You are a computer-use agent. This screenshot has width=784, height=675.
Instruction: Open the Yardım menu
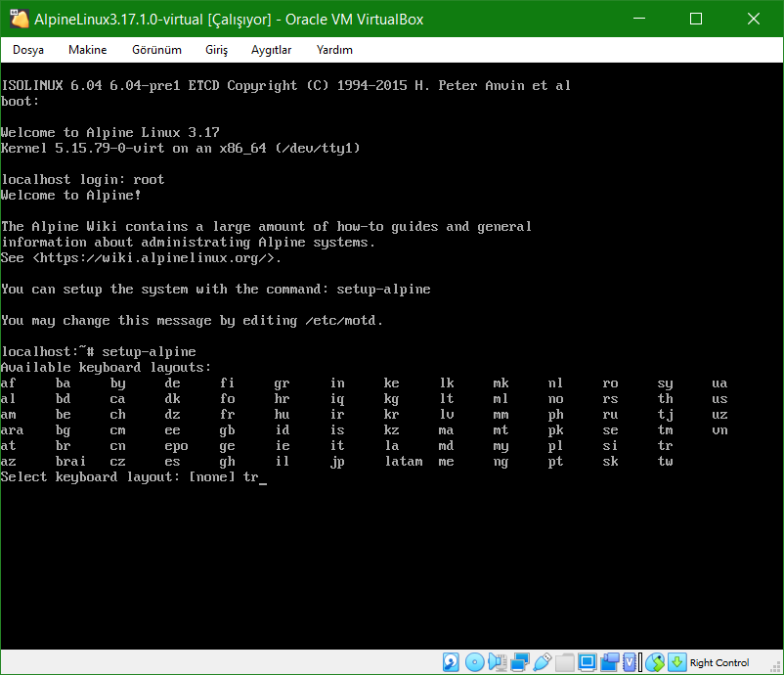334,50
